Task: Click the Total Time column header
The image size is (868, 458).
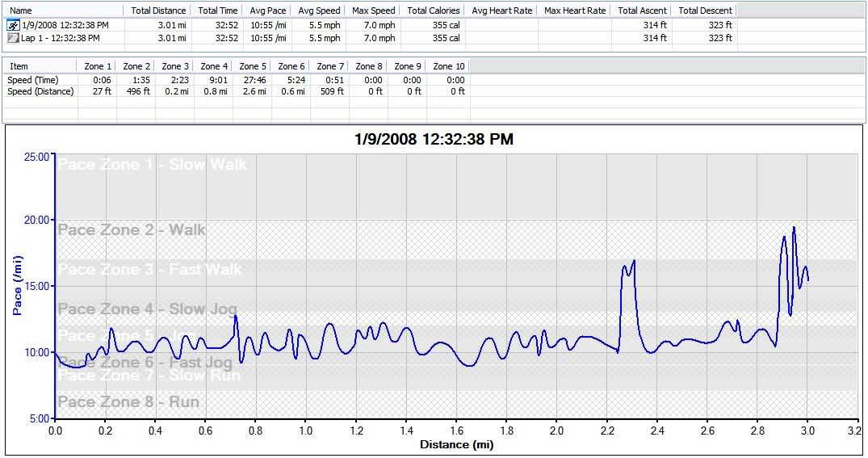Action: 218,11
